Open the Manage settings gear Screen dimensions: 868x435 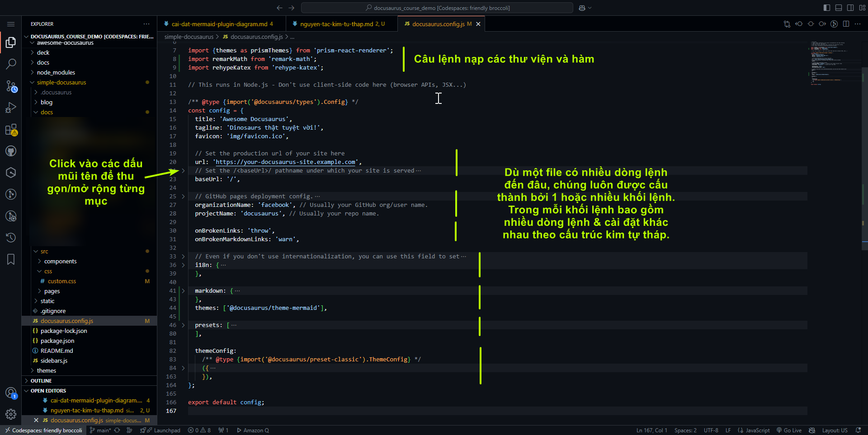tap(11, 414)
